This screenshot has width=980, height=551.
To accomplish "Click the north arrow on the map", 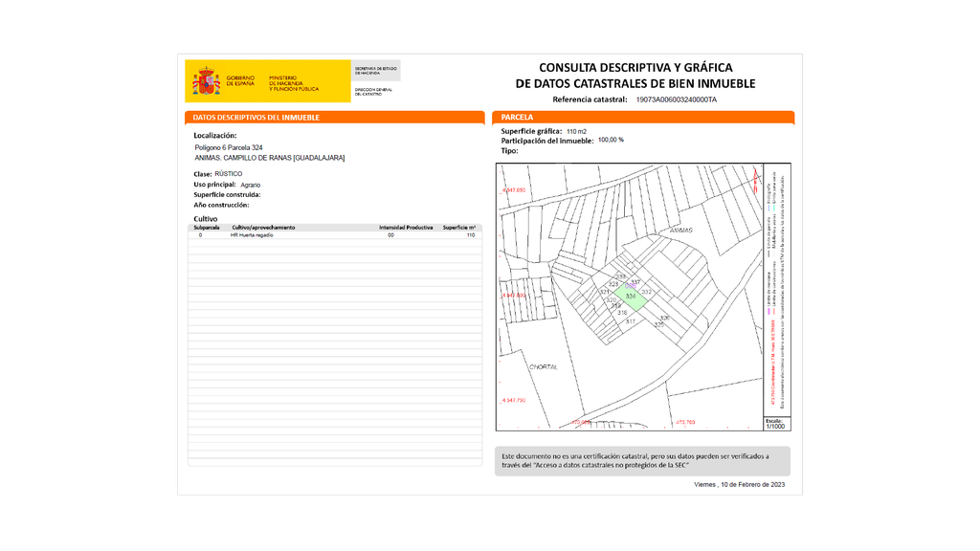I will coord(756,179).
